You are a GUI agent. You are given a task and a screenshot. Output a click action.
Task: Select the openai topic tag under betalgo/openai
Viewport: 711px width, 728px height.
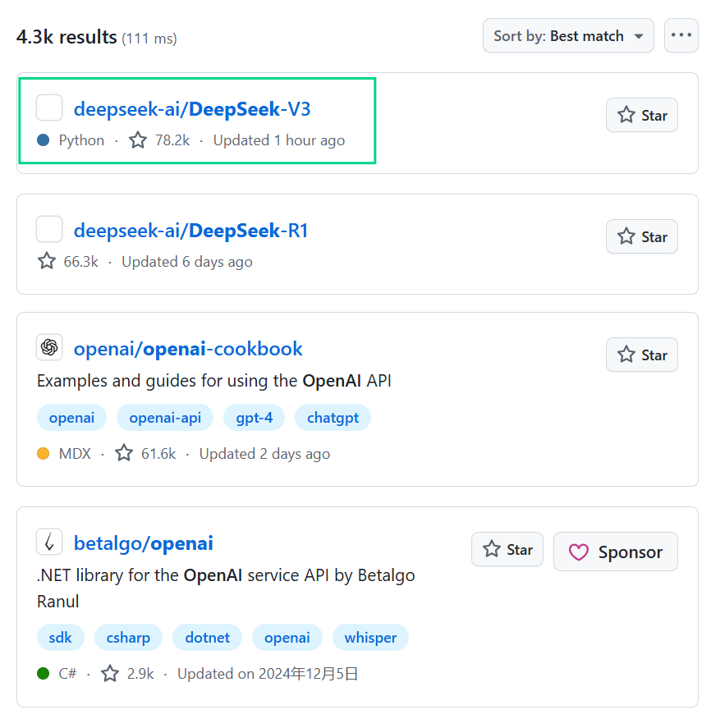click(x=287, y=638)
